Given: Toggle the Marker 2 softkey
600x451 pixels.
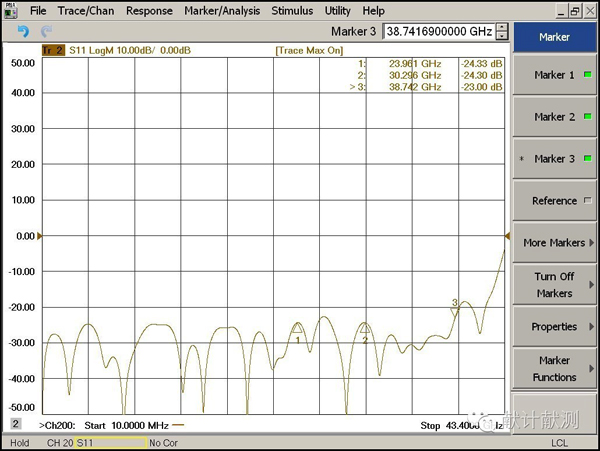Looking at the screenshot, I should [x=554, y=117].
